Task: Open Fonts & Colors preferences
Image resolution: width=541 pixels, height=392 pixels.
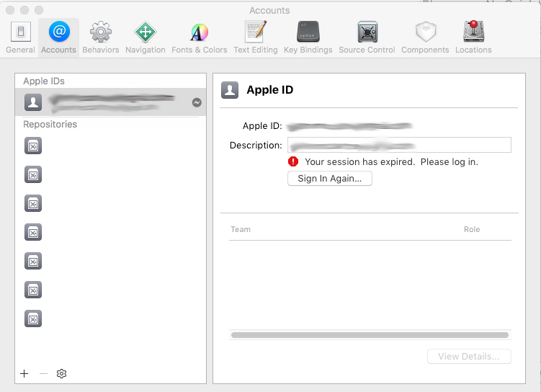Action: coord(199,37)
